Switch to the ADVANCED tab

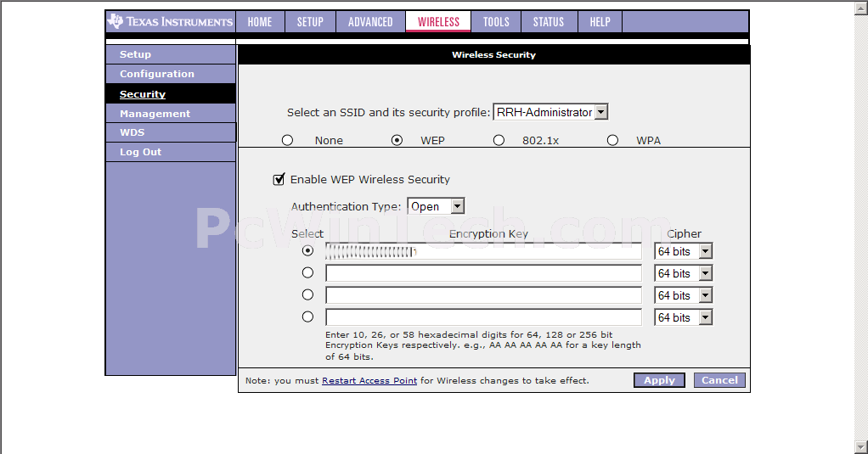[x=370, y=21]
